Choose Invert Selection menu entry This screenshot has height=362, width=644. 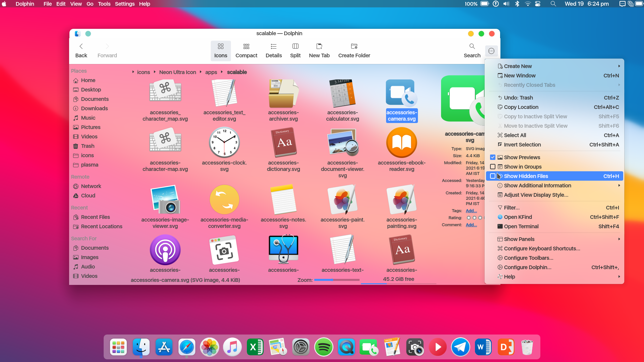click(x=554, y=144)
